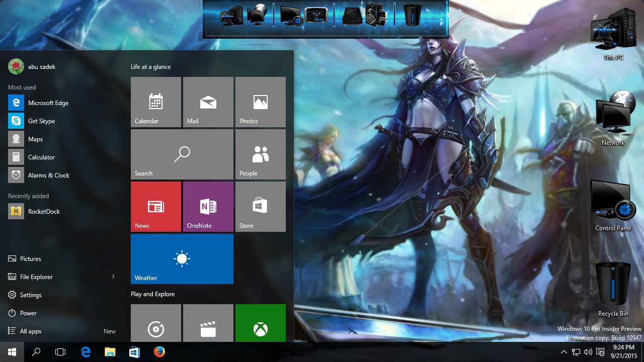644x362 pixels.
Task: Open the Photos tile
Action: click(x=261, y=102)
